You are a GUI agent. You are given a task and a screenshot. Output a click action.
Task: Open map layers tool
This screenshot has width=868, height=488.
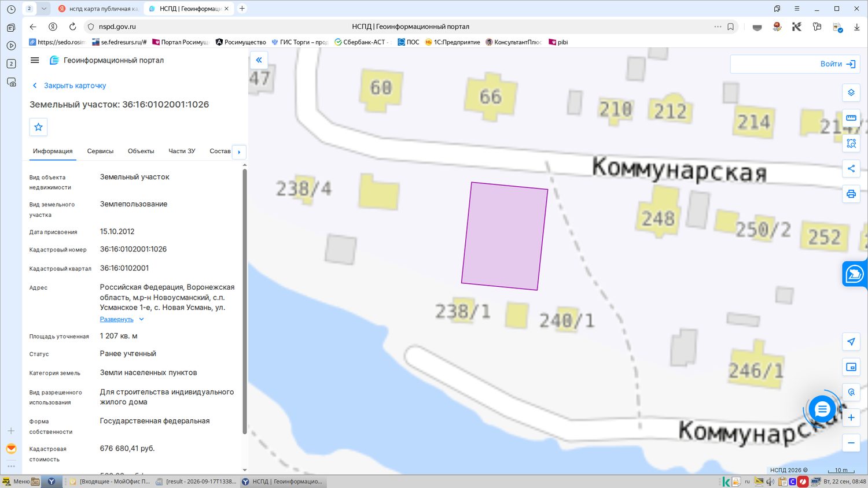tap(851, 93)
